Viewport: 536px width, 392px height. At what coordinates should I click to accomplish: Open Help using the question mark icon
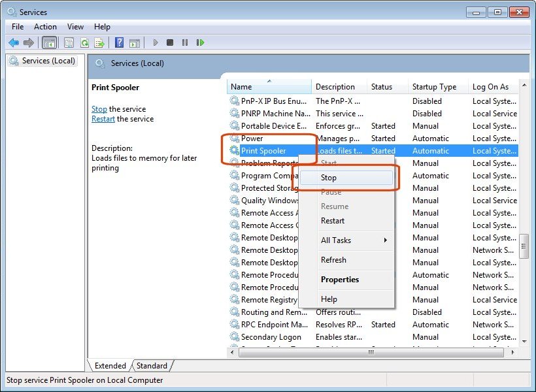[x=120, y=42]
